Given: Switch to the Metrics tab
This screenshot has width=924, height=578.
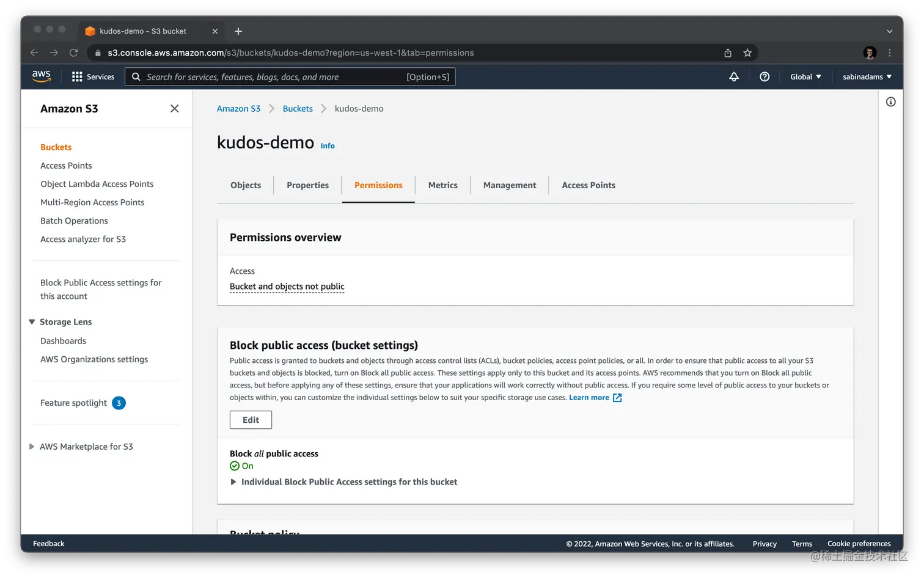Looking at the screenshot, I should point(442,185).
